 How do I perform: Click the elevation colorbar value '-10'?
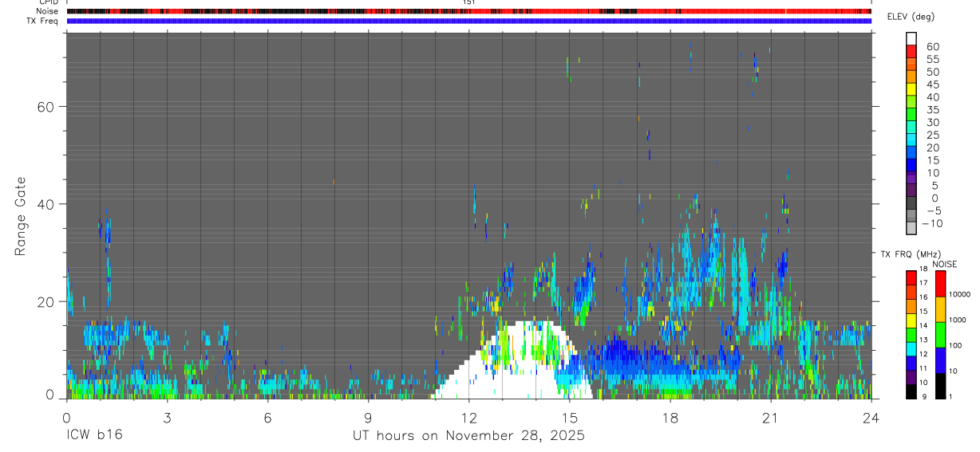(x=931, y=224)
